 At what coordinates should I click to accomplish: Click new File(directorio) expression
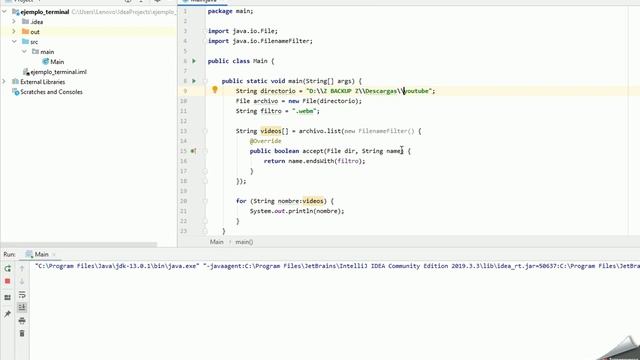[325, 101]
